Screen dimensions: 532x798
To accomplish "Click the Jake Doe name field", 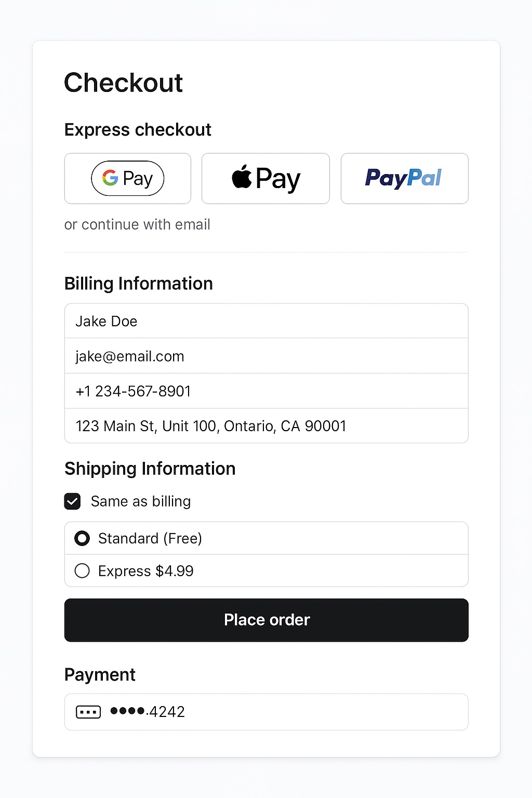I will pyautogui.click(x=266, y=321).
